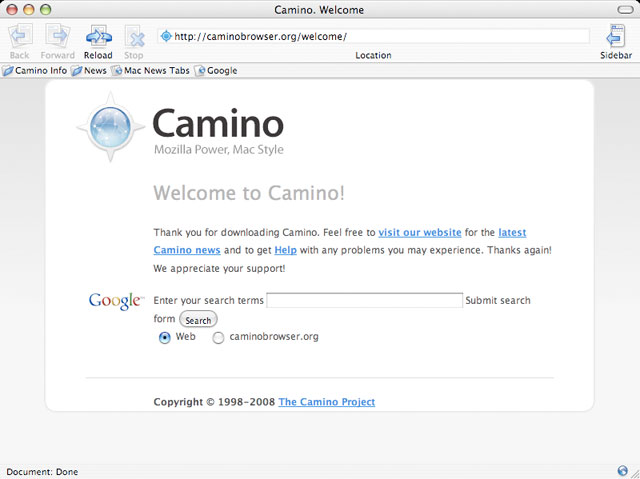
Task: Follow the 'visit our website' link
Action: point(420,233)
